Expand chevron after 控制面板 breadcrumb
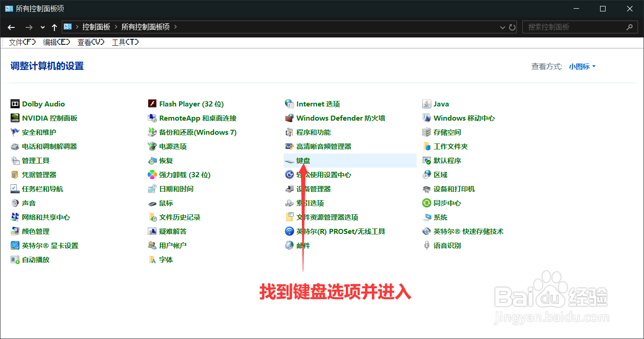 [116, 27]
